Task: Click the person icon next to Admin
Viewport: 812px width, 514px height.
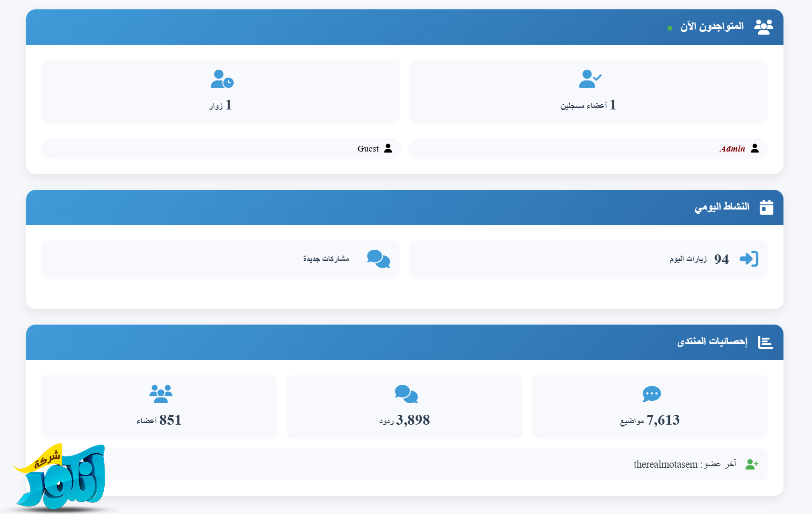Action: click(755, 148)
